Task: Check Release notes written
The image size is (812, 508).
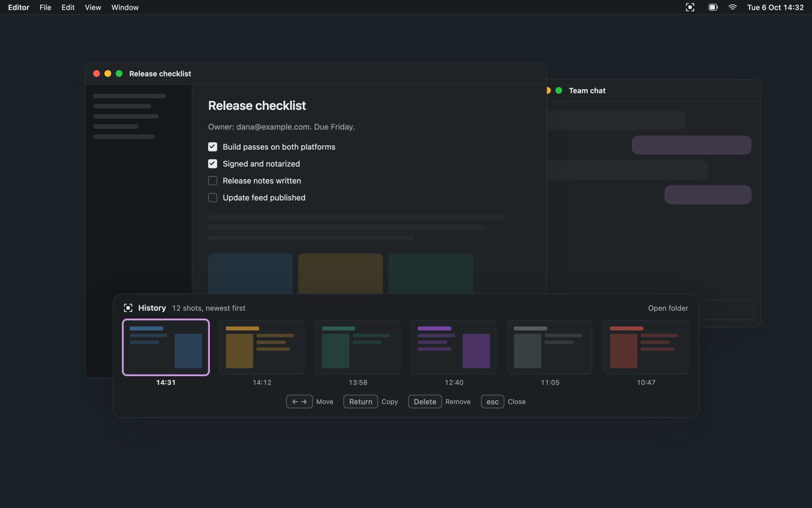Action: point(213,181)
